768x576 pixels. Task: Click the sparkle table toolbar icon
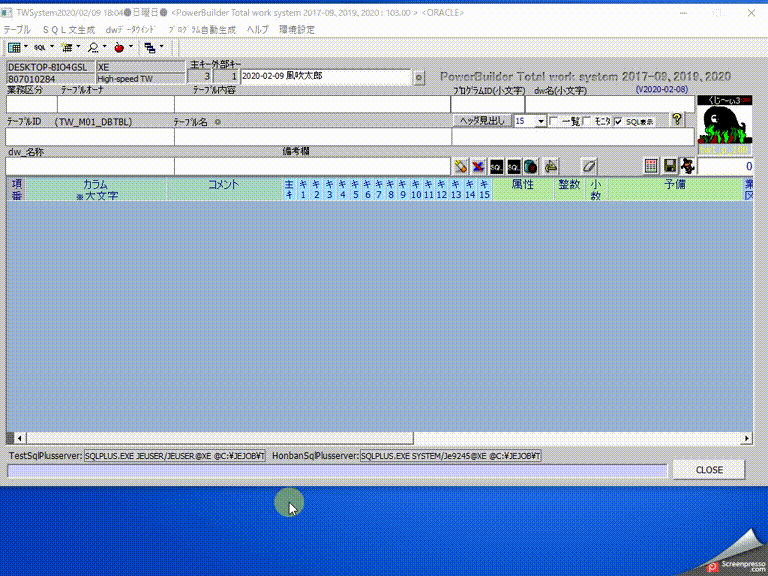click(67, 48)
